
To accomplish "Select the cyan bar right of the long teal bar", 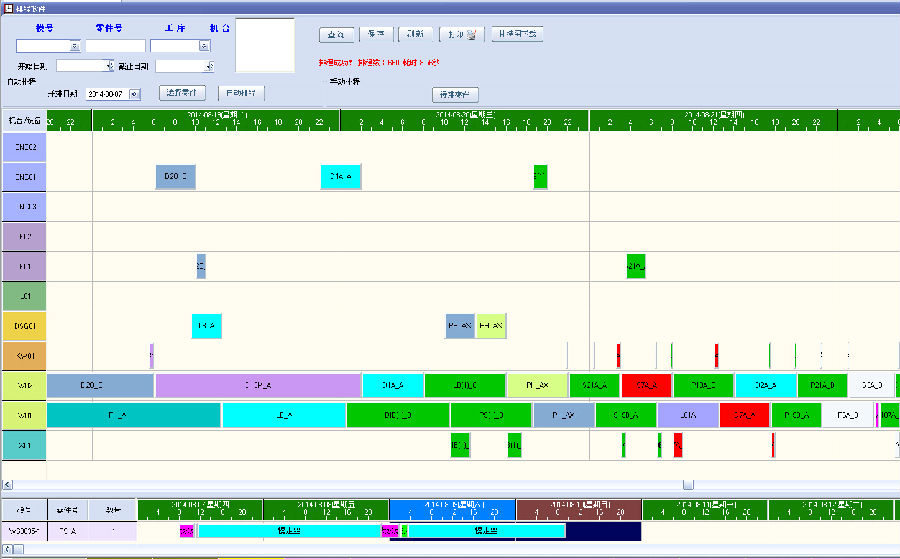I will coord(284,416).
